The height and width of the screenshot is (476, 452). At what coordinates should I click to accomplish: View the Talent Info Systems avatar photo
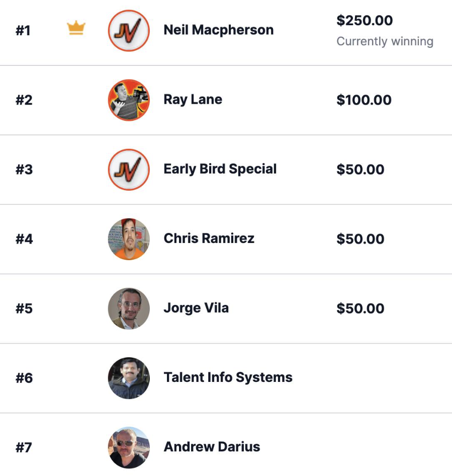129,378
